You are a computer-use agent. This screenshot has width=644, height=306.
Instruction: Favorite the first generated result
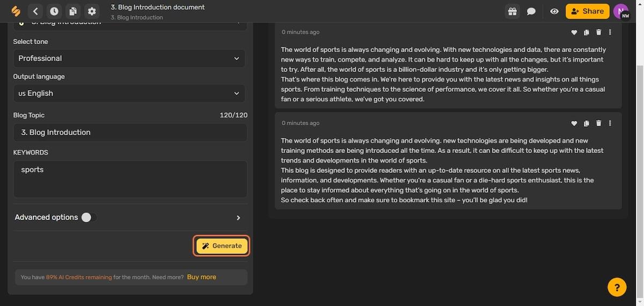574,33
